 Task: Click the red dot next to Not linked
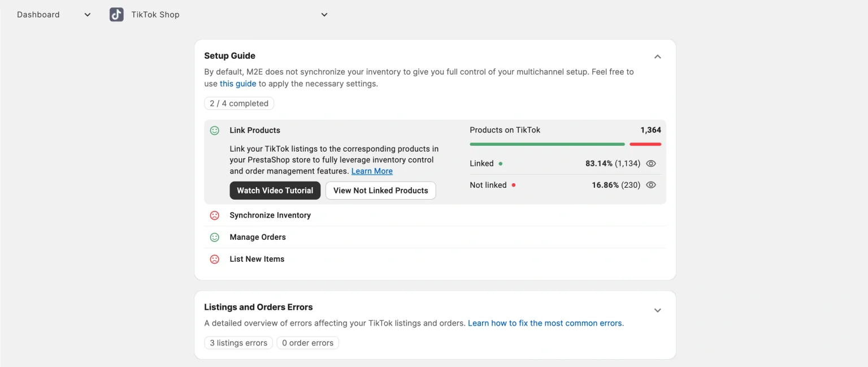[x=513, y=185]
